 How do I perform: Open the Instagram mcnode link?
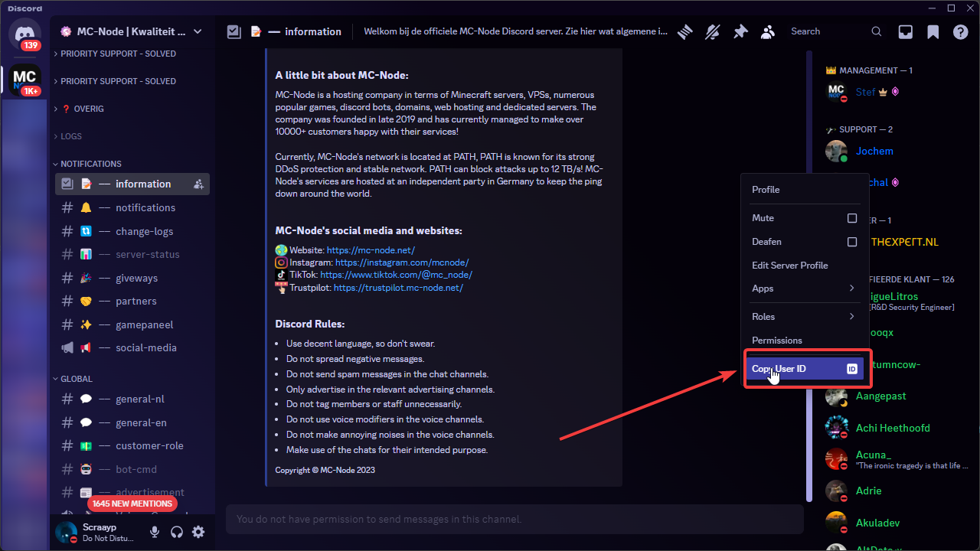[x=402, y=262]
